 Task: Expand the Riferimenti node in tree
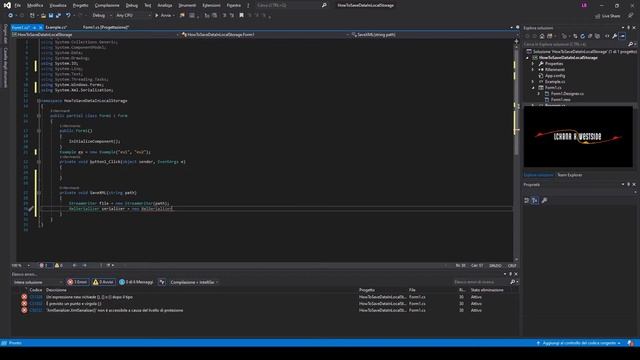tap(533, 70)
